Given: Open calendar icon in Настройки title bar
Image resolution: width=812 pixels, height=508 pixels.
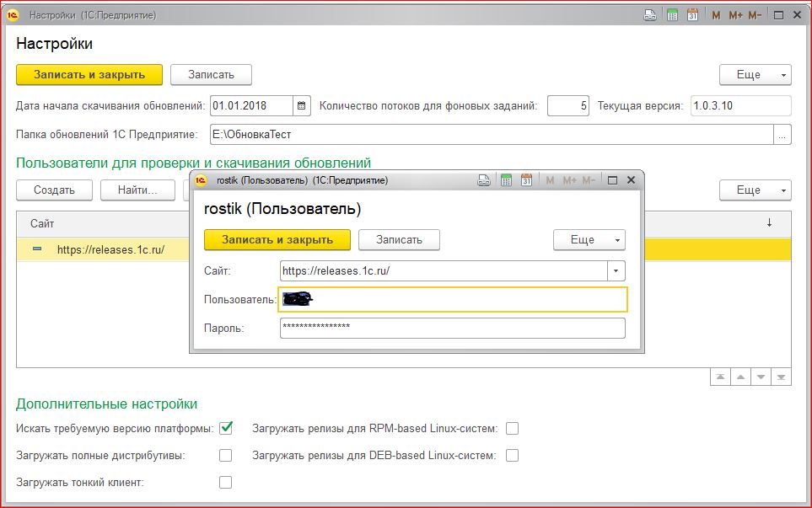Looking at the screenshot, I should [x=692, y=15].
